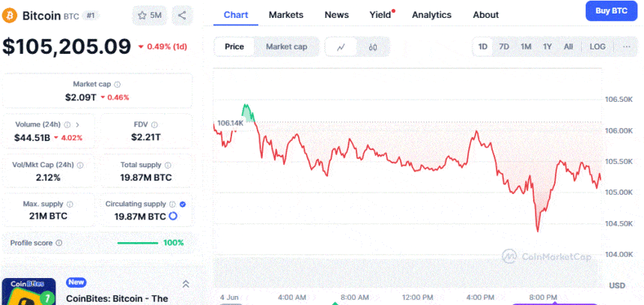The width and height of the screenshot is (644, 305).
Task: Click Market cap info icon
Action: coord(117,85)
